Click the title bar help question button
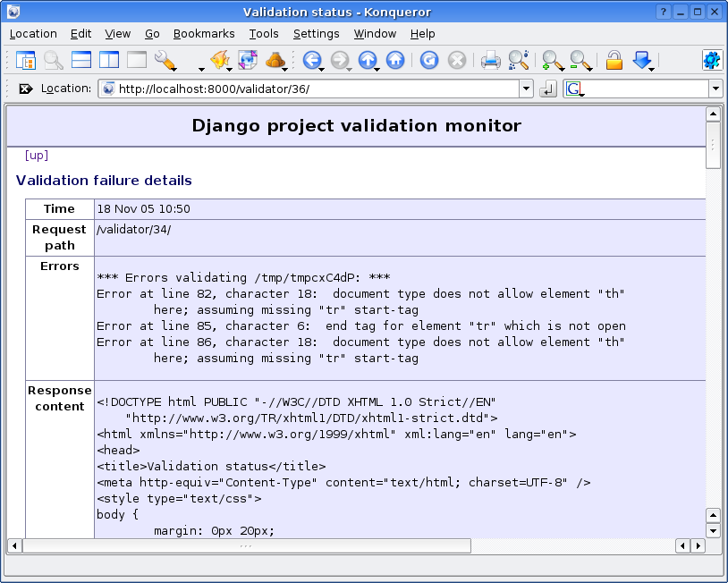728x583 pixels. (663, 12)
